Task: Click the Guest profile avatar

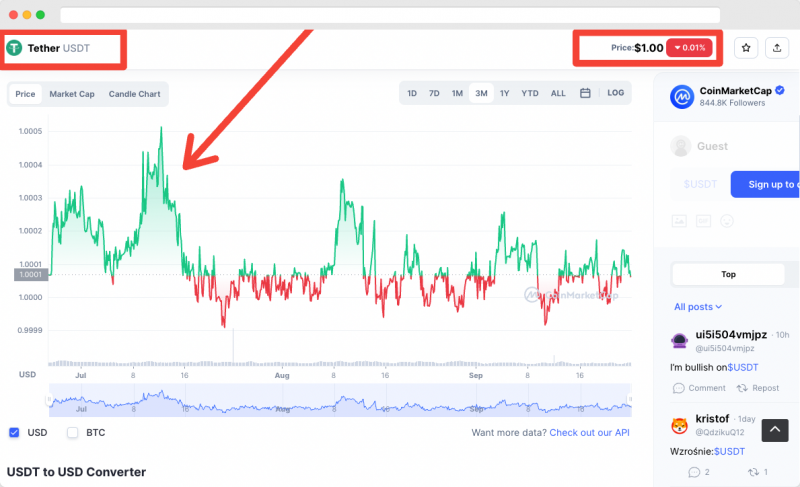Action: click(681, 146)
